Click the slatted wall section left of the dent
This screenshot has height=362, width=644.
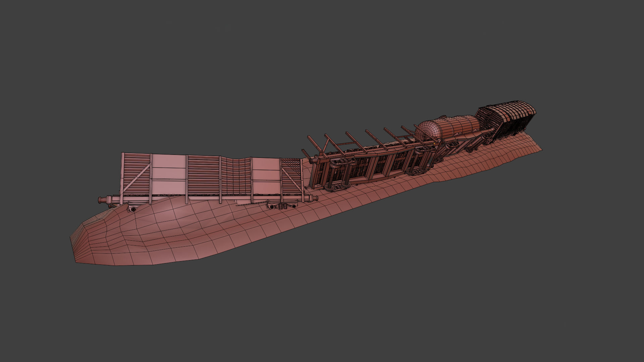tap(203, 176)
